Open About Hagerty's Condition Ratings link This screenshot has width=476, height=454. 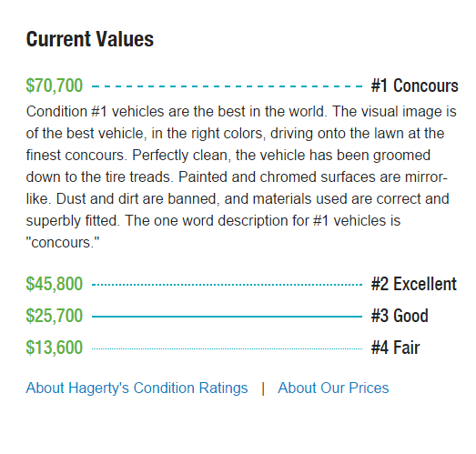click(137, 388)
